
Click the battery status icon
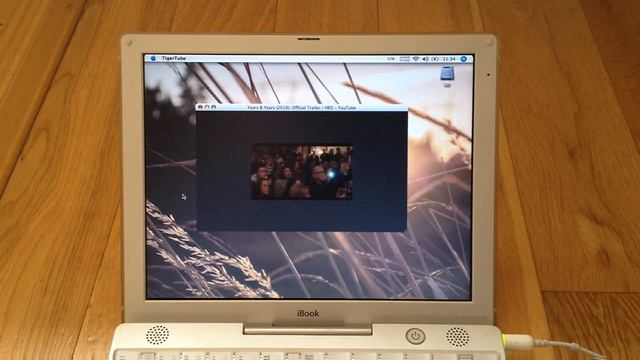click(435, 59)
